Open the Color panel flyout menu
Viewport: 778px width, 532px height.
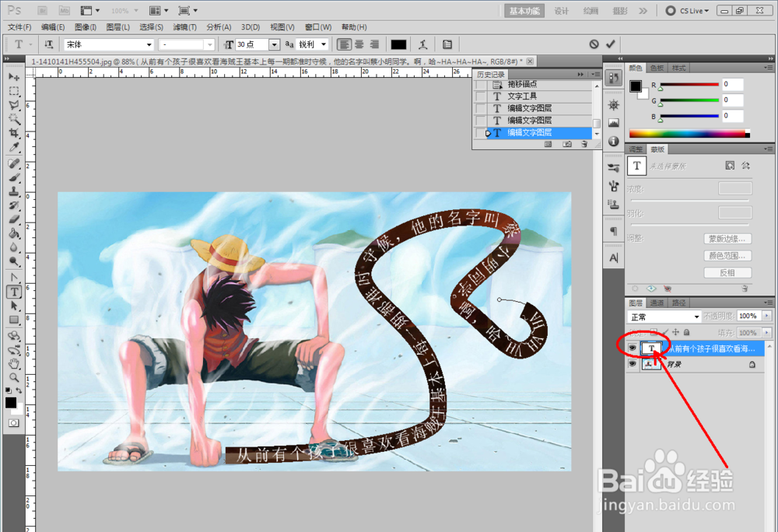coord(769,68)
